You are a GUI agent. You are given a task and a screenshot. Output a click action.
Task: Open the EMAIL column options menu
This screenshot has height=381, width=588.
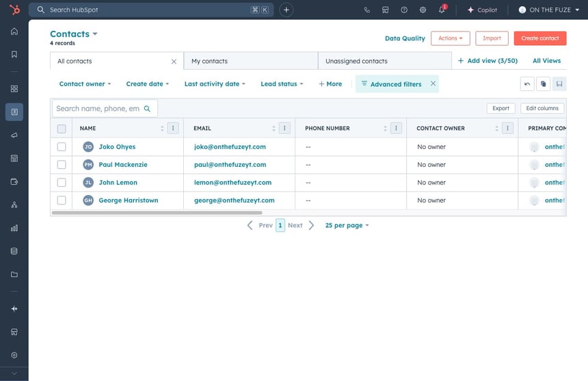point(284,128)
